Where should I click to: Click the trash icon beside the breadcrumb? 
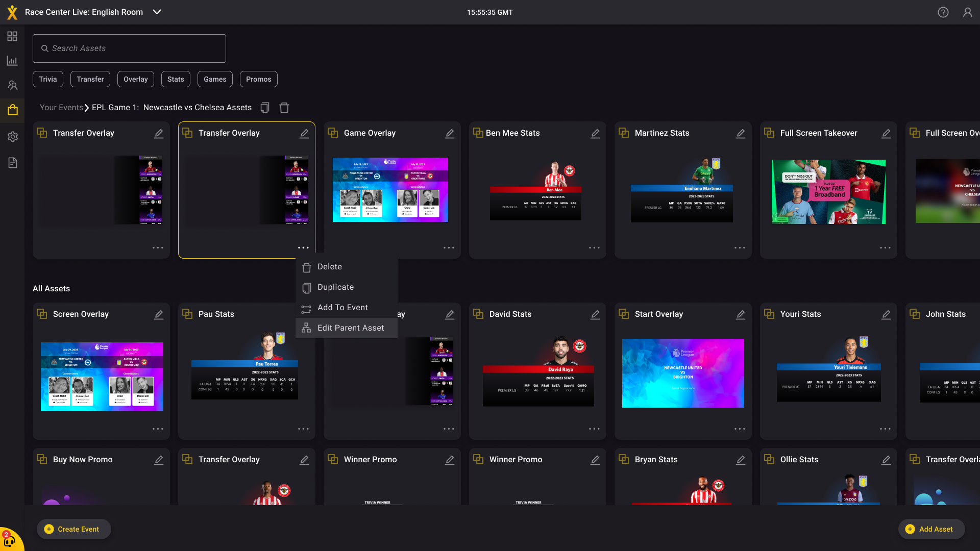(284, 108)
